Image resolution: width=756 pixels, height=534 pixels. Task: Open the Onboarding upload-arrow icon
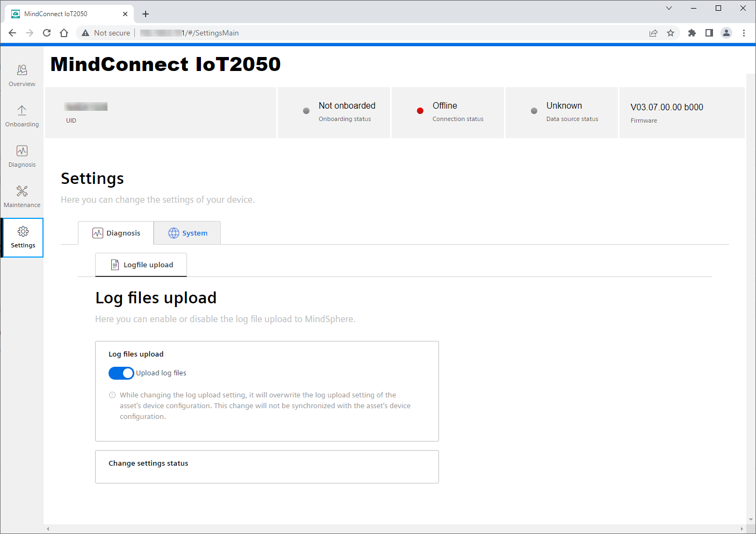pos(22,110)
